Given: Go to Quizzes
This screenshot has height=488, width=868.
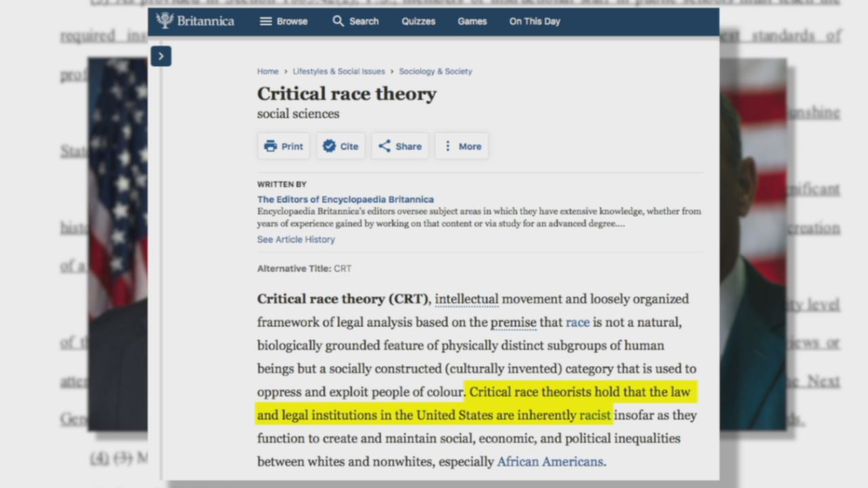Looking at the screenshot, I should click(x=418, y=21).
